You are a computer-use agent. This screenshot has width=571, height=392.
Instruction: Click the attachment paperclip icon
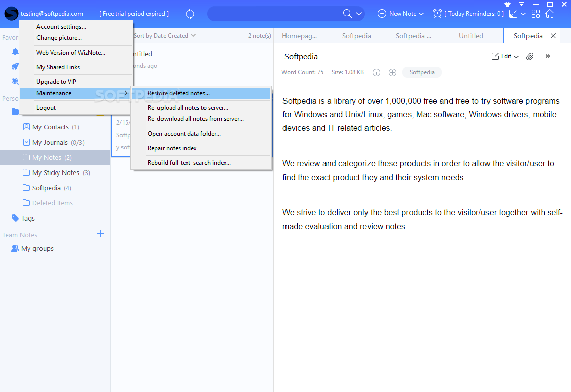pyautogui.click(x=529, y=56)
